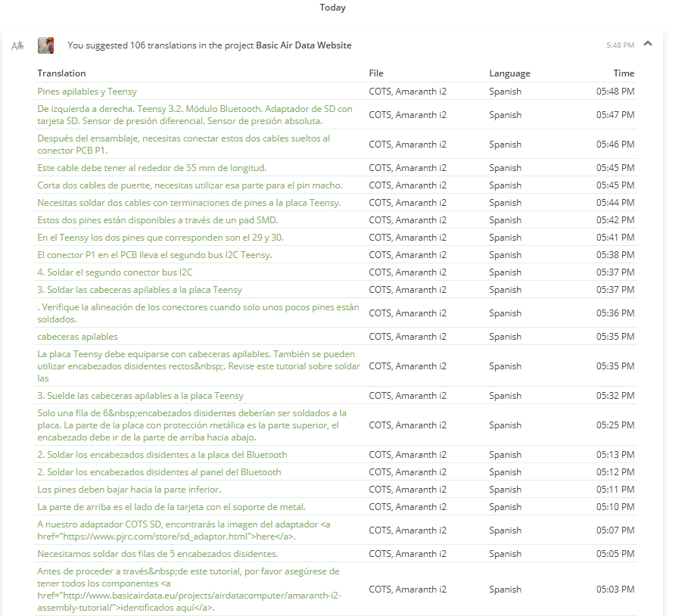Click the 05:10 PM time cell
The image size is (688, 616).
pos(615,507)
